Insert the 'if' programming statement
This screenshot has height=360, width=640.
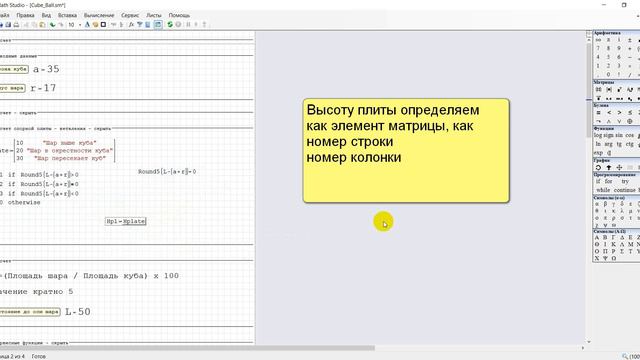[598, 181]
